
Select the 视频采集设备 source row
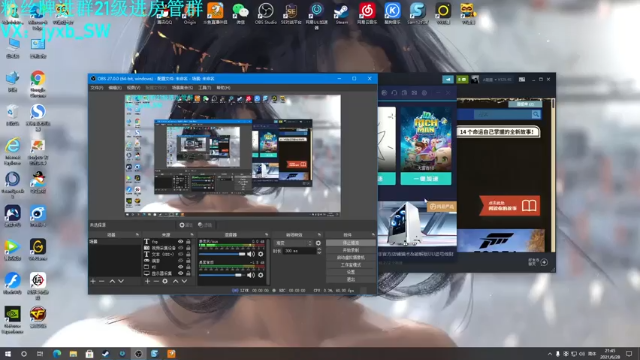pos(167,248)
